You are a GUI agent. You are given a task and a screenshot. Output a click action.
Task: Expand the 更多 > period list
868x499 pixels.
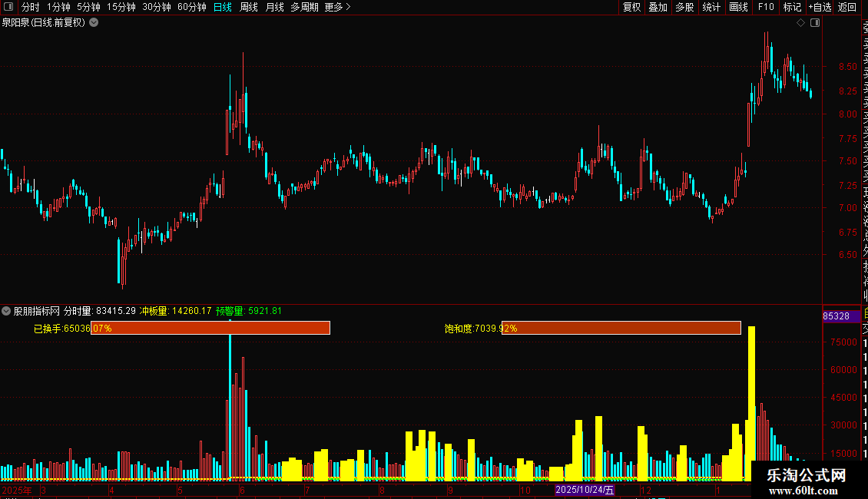point(338,7)
